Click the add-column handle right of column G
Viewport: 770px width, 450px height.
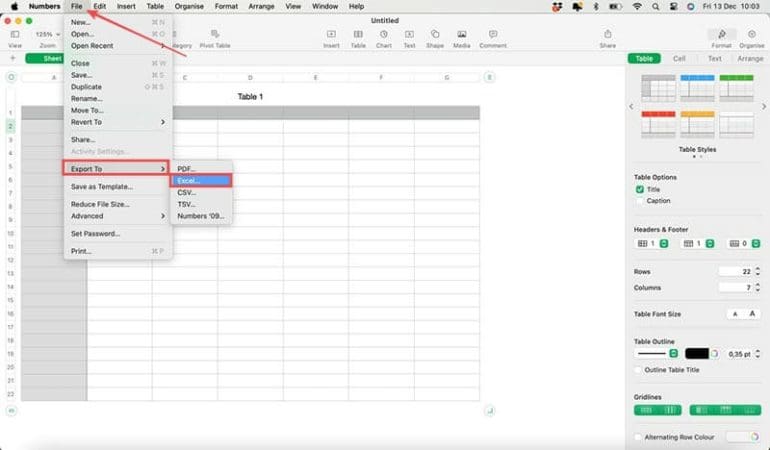point(489,77)
